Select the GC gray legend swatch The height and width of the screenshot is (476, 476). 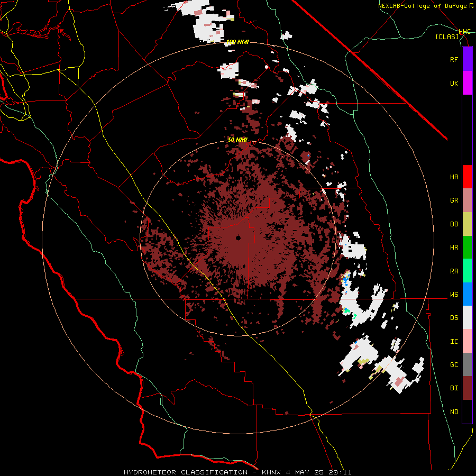tap(467, 364)
